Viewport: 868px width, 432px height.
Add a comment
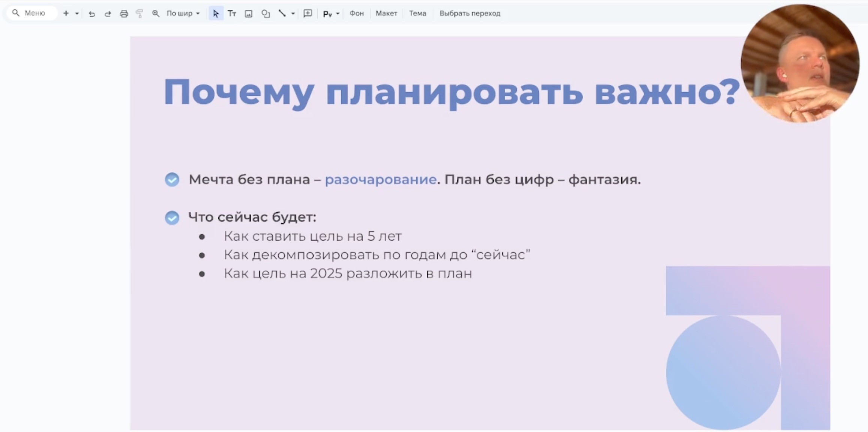(308, 13)
